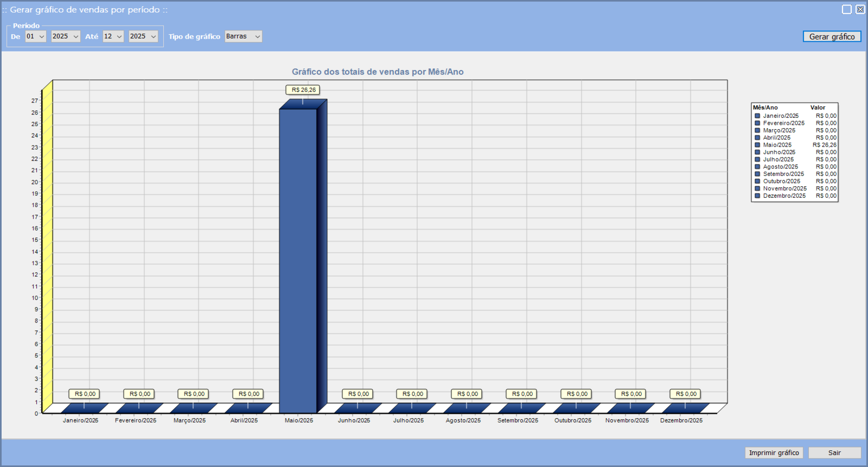The image size is (868, 467).
Task: Click the Dezembro/2025 R$ 0,00 bar label
Action: [686, 394]
